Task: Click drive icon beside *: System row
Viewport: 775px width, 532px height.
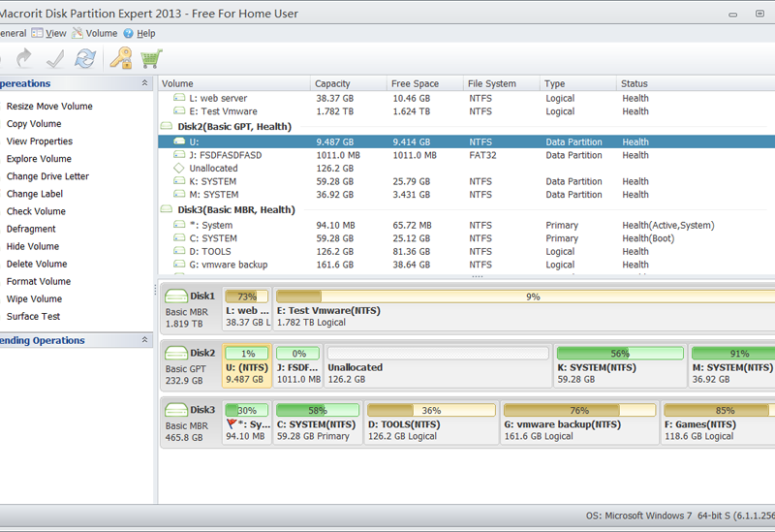Action: [x=179, y=225]
